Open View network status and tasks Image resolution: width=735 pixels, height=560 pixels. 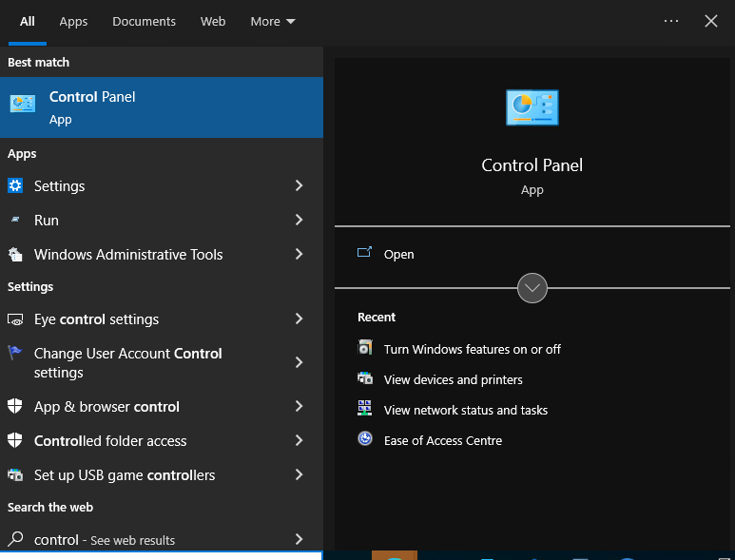click(x=465, y=410)
